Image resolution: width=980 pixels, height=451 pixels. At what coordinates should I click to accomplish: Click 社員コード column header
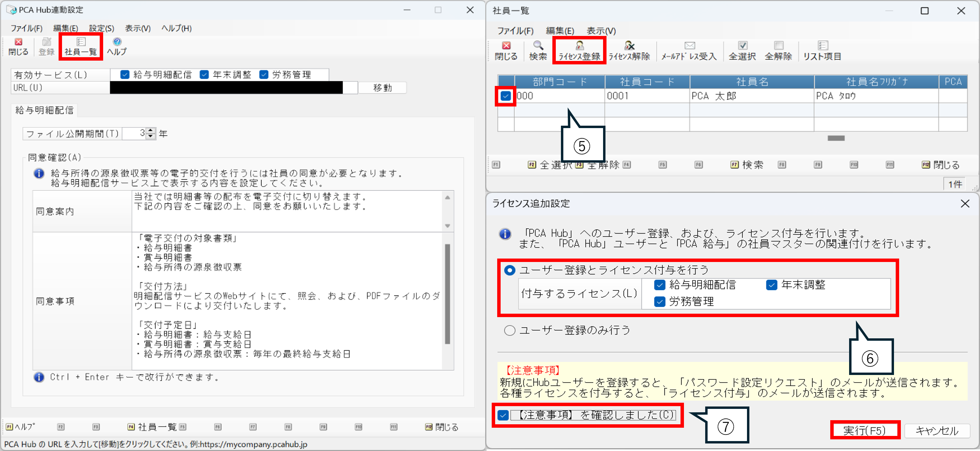(647, 82)
